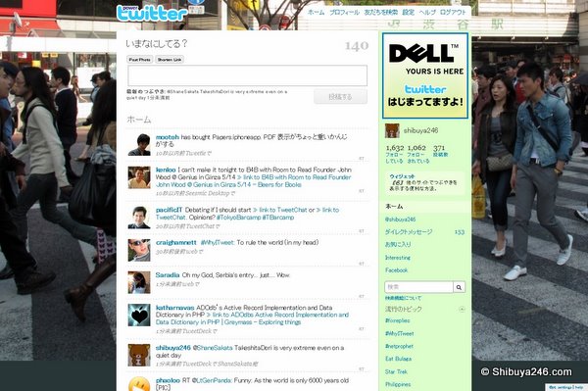
Task: Open the Philippines trending topic
Action: (x=398, y=384)
